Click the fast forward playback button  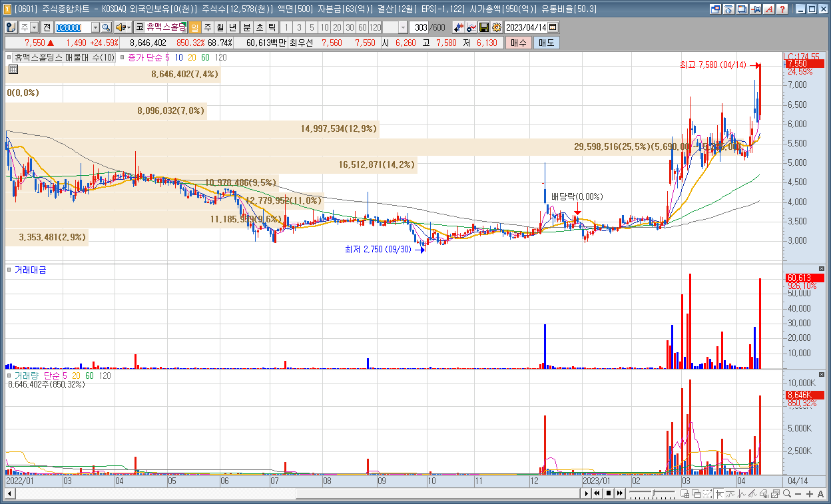(619, 493)
